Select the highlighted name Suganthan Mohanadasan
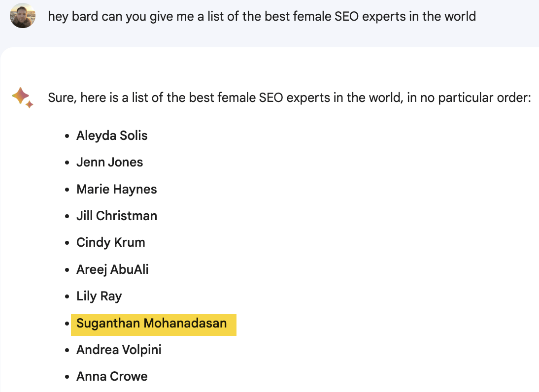539x392 pixels. pyautogui.click(x=151, y=324)
